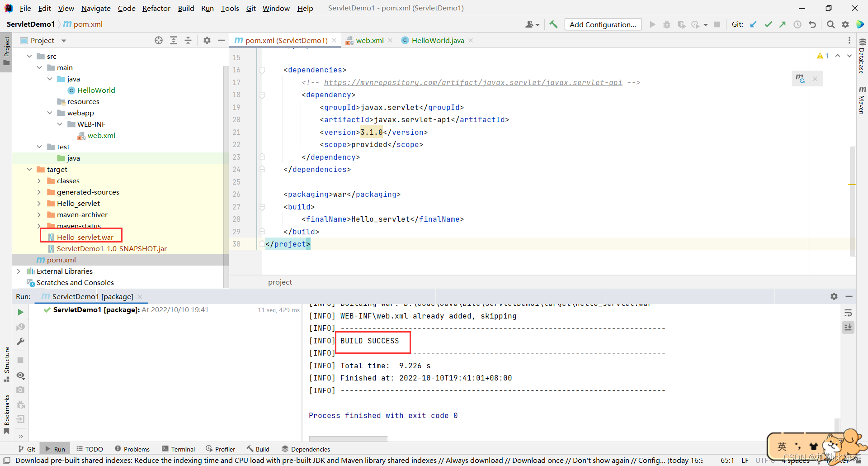Expand the classes folder under target

pos(40,181)
